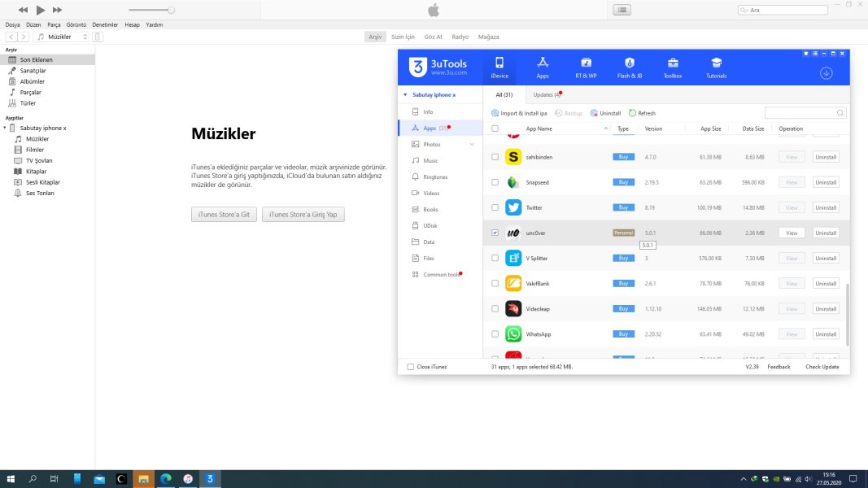Adjust the iTunes volume slider

[x=171, y=10]
